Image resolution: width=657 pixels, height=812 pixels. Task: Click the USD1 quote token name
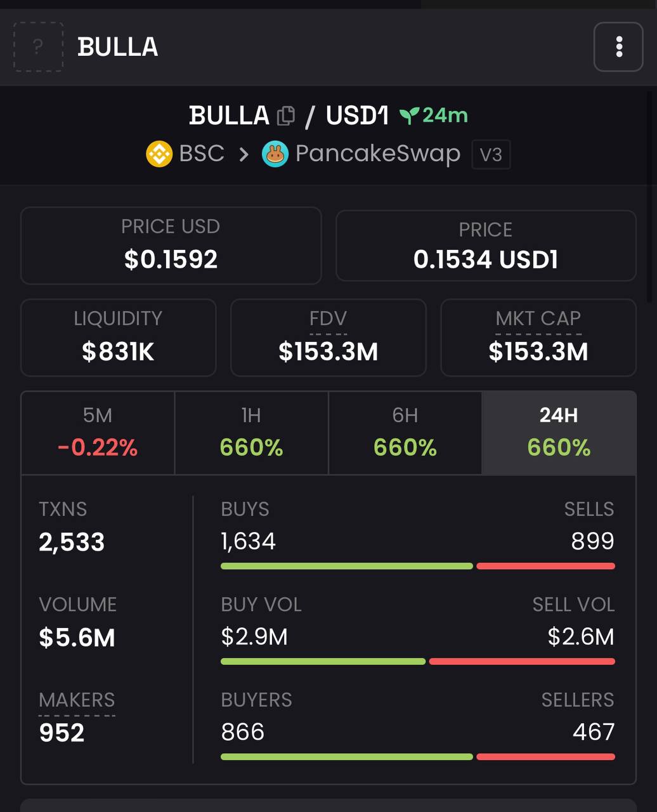pyautogui.click(x=357, y=115)
